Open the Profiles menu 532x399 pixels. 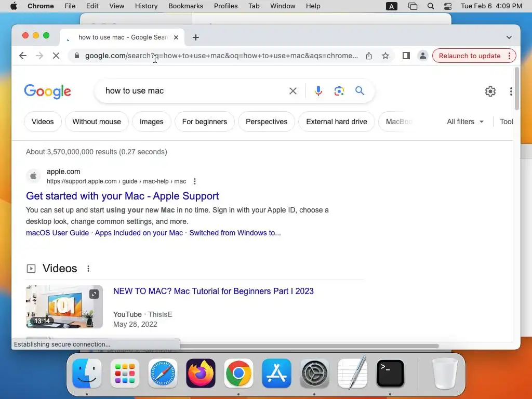(x=225, y=6)
